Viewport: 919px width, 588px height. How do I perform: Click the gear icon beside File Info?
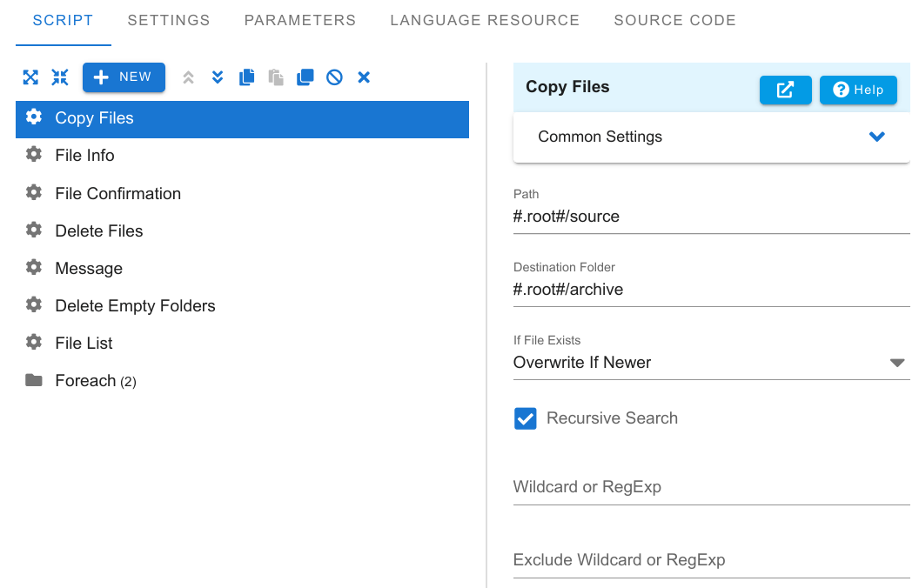34,155
